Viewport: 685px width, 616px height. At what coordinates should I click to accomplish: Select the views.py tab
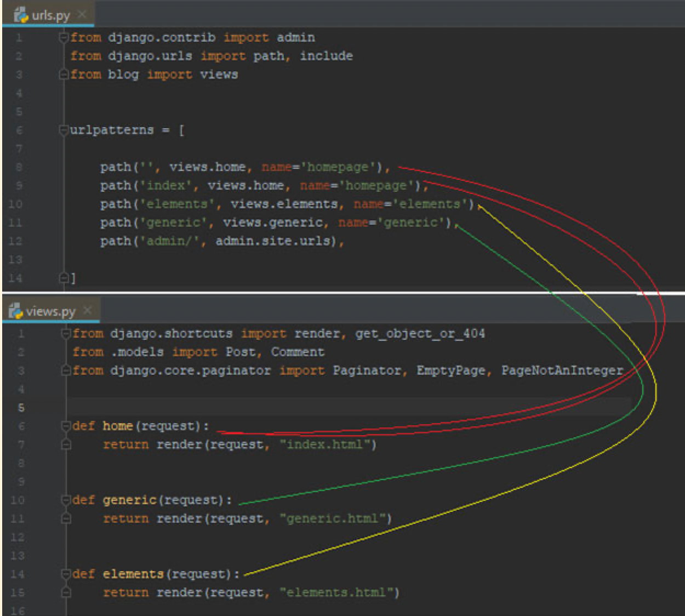(50, 312)
